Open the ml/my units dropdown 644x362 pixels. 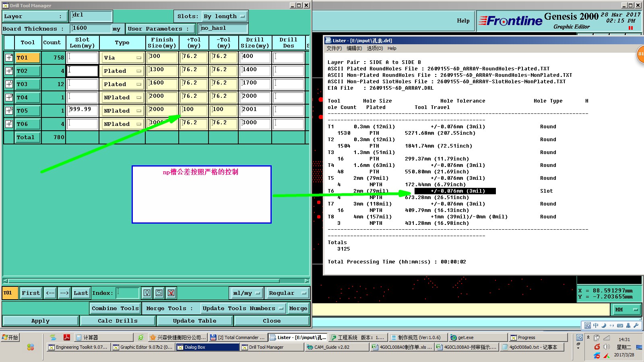click(x=246, y=293)
